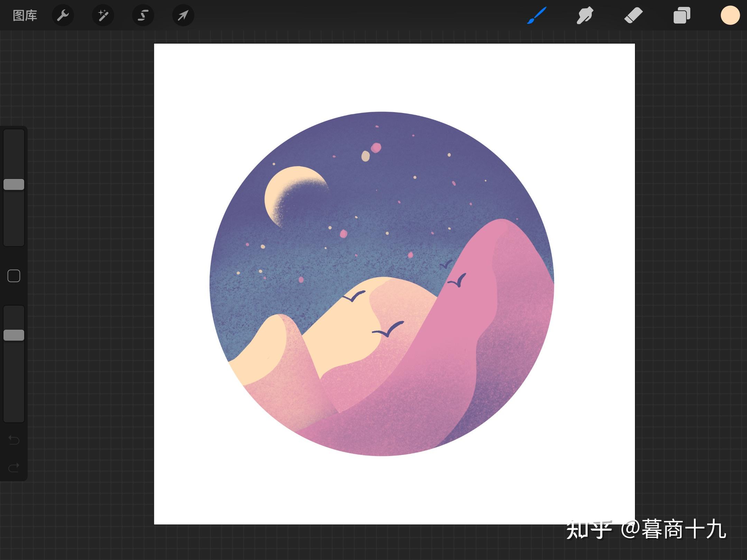The width and height of the screenshot is (747, 560).
Task: Open the Actions menu with the wrench icon
Action: (63, 15)
